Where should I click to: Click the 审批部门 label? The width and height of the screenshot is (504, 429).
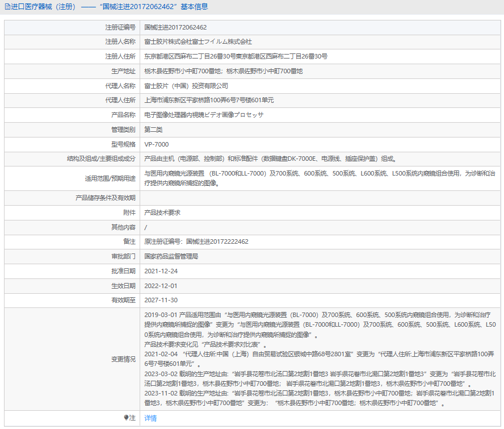[x=123, y=256]
